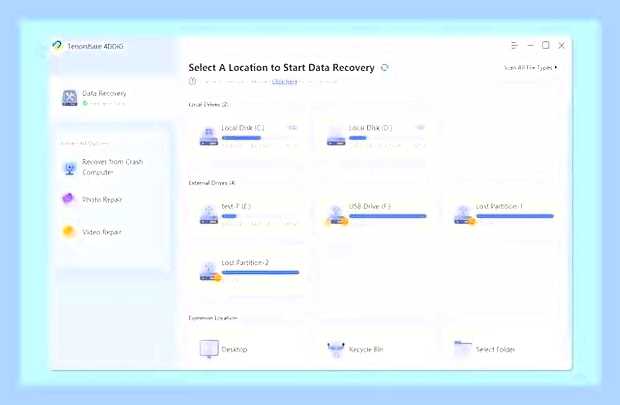Click the 'Local Drives (2)' section heading
This screenshot has height=405, width=620.
209,104
